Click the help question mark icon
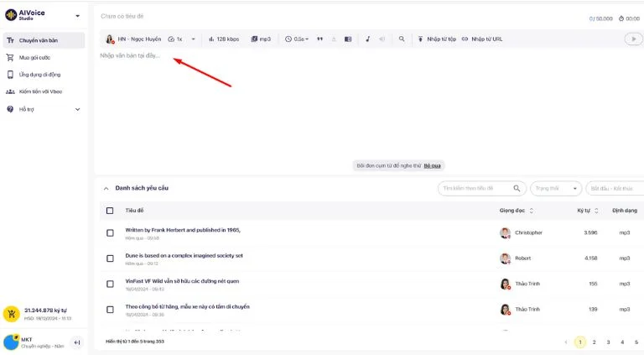The height and width of the screenshot is (355, 644). (x=10, y=109)
